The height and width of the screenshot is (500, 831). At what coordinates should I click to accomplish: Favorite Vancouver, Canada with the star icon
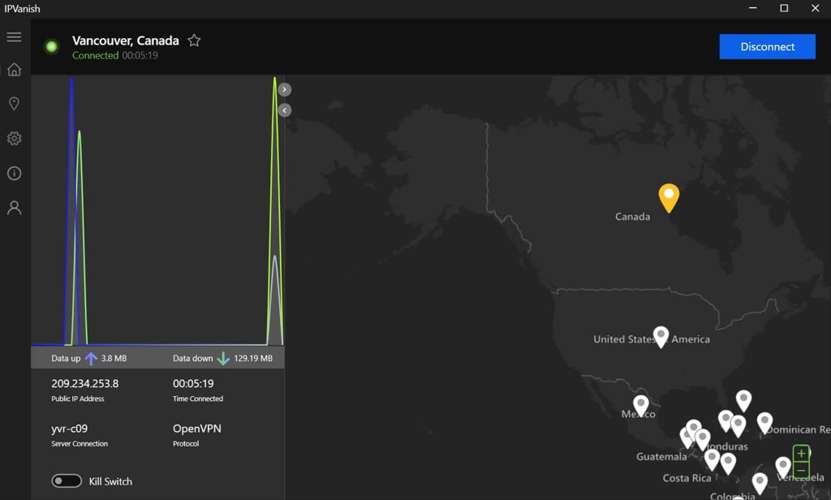[x=194, y=41]
